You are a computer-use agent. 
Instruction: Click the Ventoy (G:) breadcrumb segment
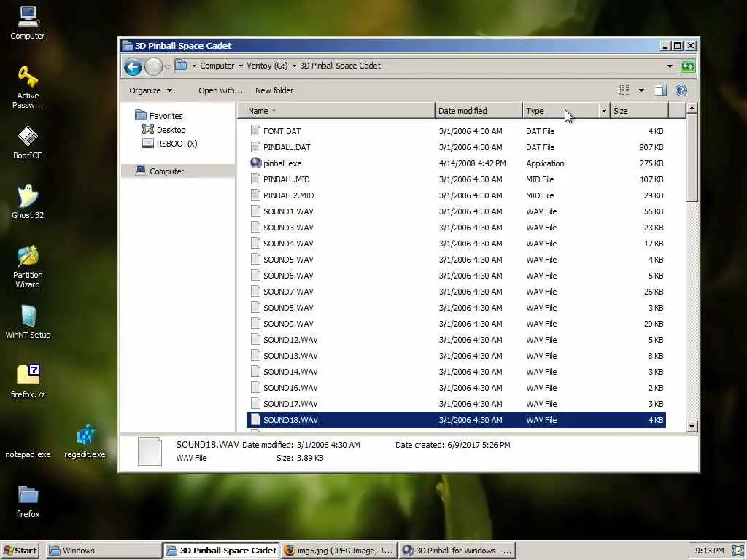pyautogui.click(x=267, y=66)
